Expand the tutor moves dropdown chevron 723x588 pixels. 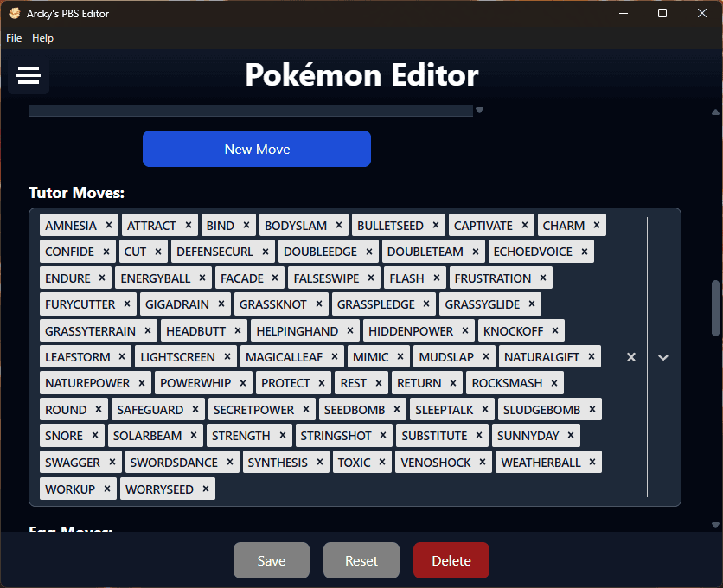(x=663, y=357)
